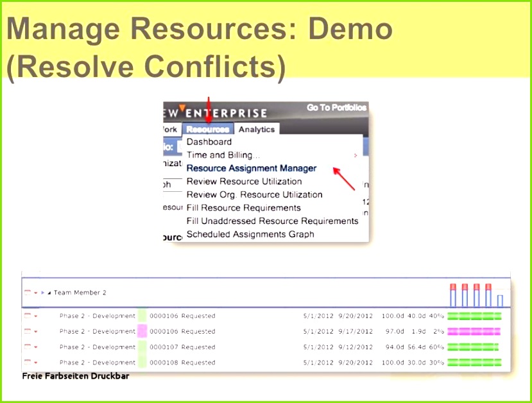Image resolution: width=532 pixels, height=403 pixels.
Task: Click green allocation bar for 0000107 row
Action: 473,347
